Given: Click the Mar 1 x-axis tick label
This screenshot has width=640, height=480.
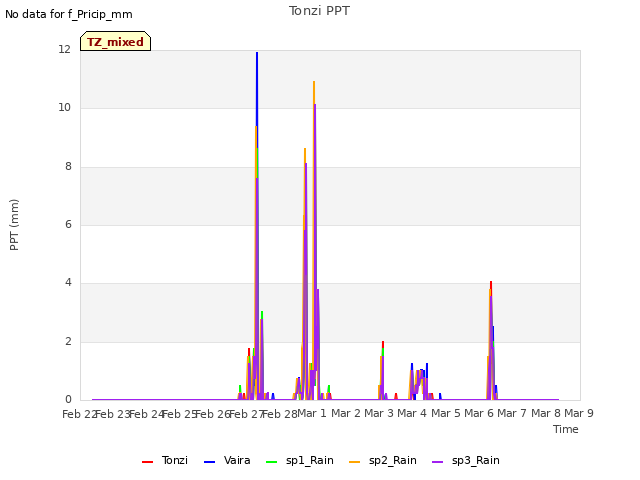Looking at the screenshot, I should coord(312,413).
